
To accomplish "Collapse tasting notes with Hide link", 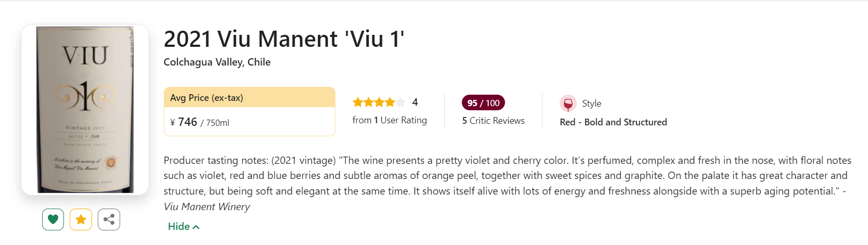I will coord(179,226).
